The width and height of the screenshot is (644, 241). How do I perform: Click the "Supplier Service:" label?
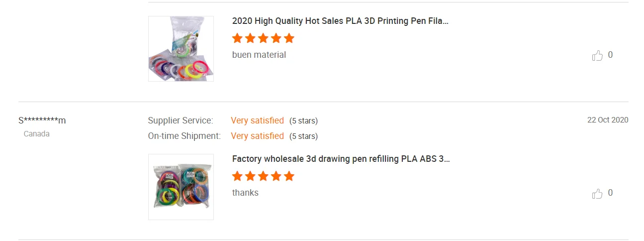[x=181, y=120]
